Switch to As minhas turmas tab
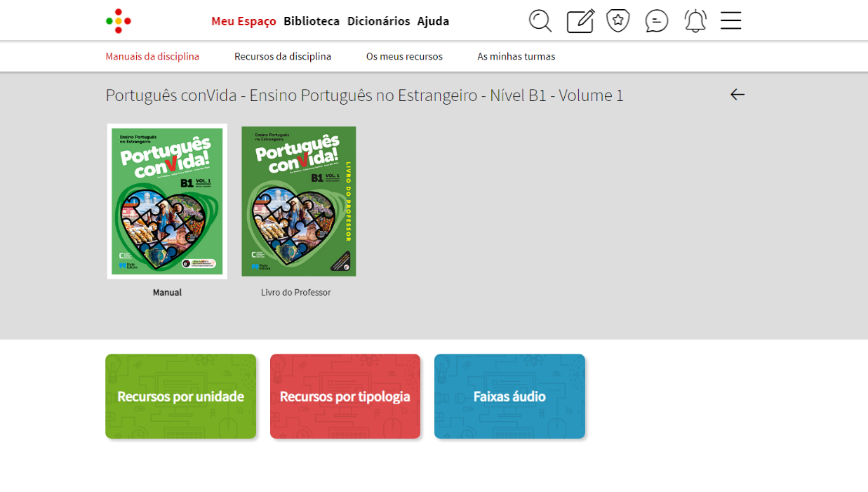 pyautogui.click(x=516, y=56)
